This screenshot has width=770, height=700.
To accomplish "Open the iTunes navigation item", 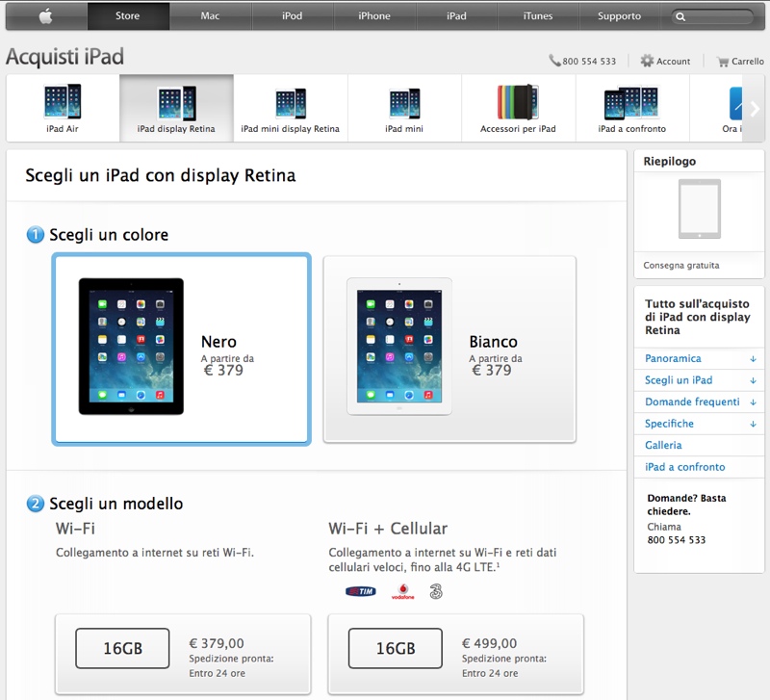I will 538,15.
